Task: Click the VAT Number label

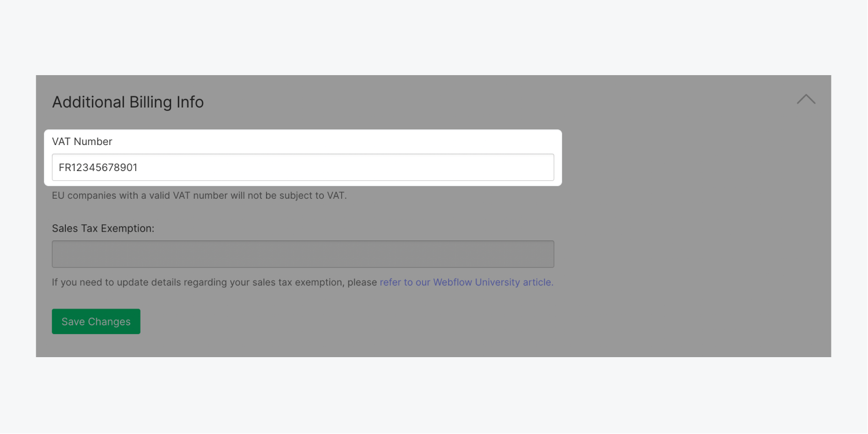Action: click(x=82, y=142)
